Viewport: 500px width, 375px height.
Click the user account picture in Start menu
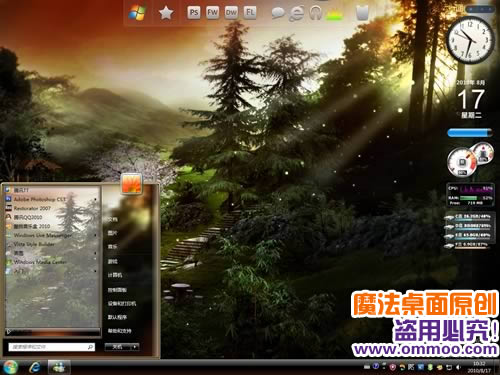tap(132, 183)
